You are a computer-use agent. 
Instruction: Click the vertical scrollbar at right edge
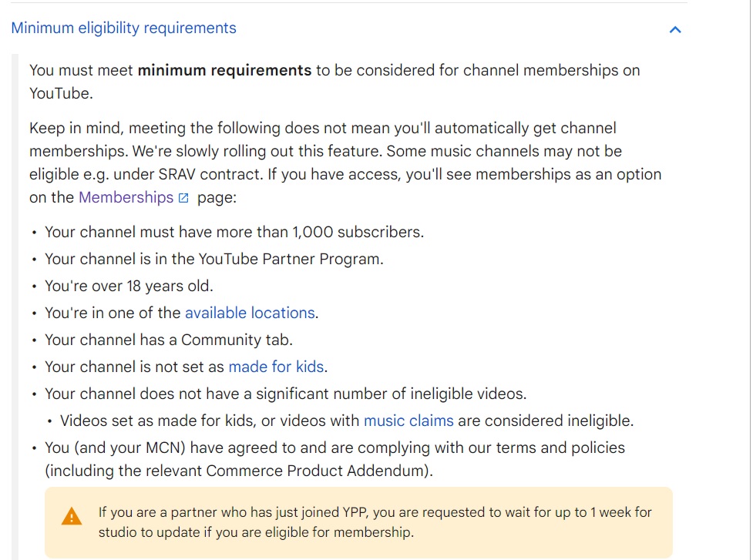pyautogui.click(x=751, y=280)
